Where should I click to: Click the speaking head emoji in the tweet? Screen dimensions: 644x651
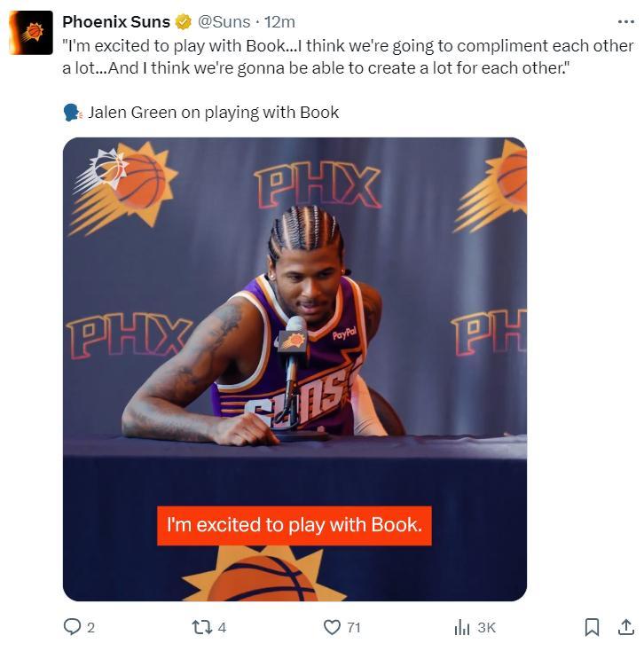coord(73,113)
